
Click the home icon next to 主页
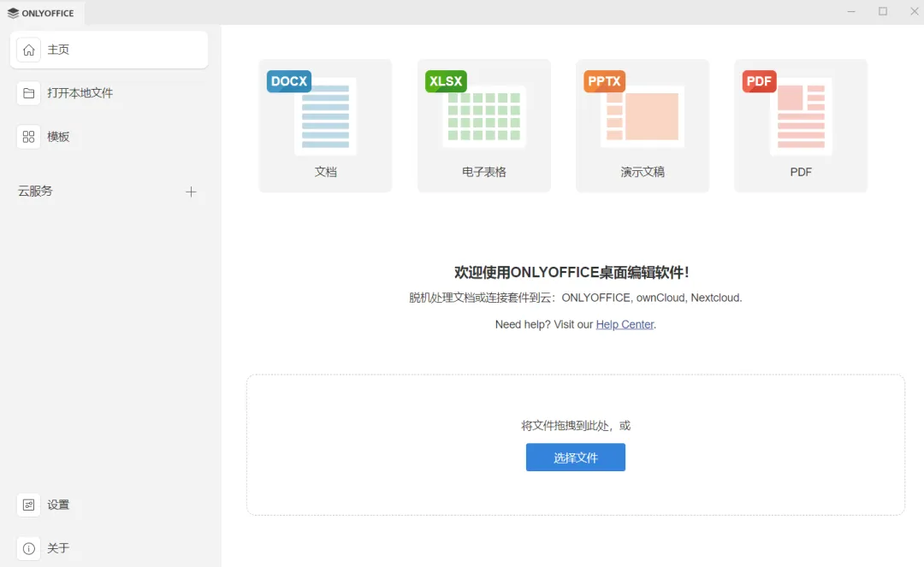tap(28, 50)
